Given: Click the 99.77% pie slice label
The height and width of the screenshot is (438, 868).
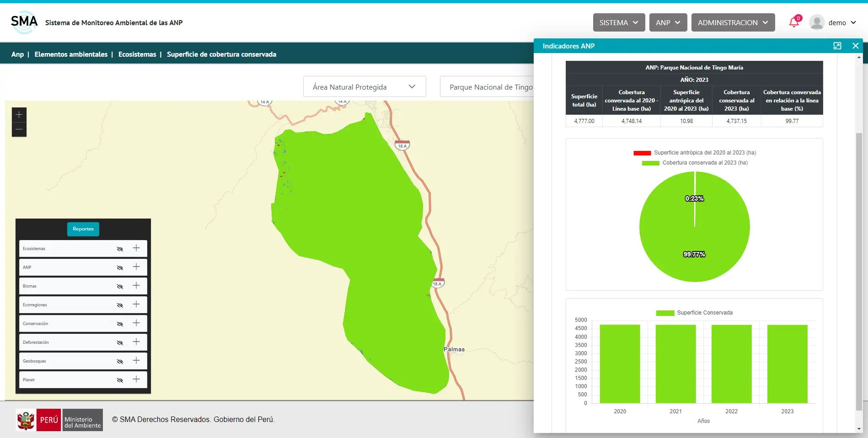Looking at the screenshot, I should (694, 254).
